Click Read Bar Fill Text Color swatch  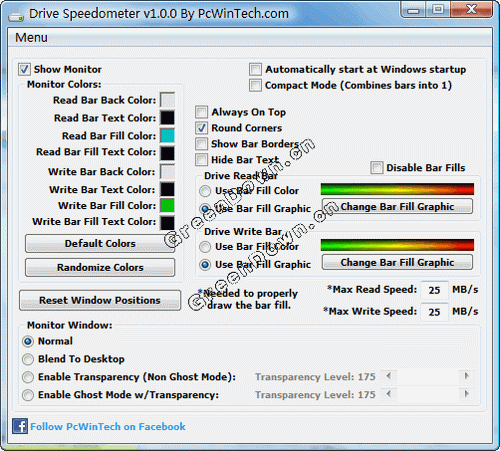[x=167, y=153]
